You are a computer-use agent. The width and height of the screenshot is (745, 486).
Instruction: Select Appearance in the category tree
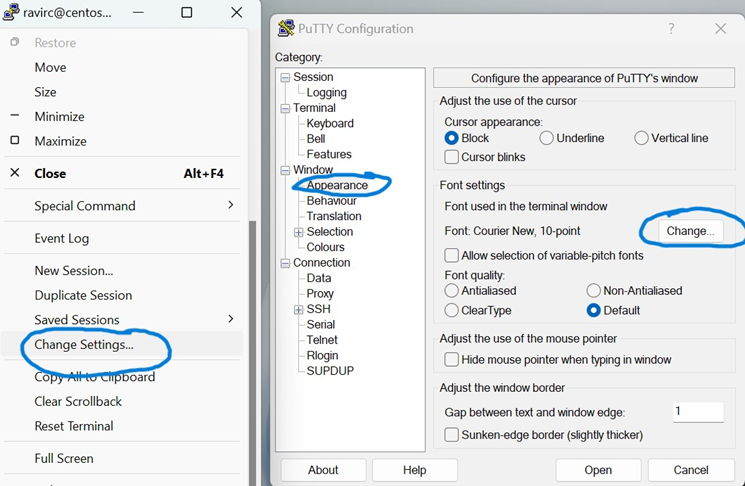point(337,185)
